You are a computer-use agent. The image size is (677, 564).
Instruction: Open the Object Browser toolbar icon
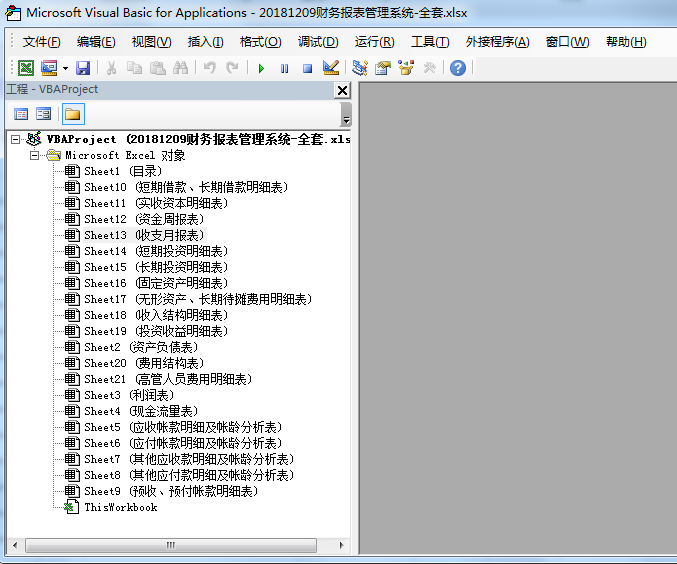(x=406, y=68)
